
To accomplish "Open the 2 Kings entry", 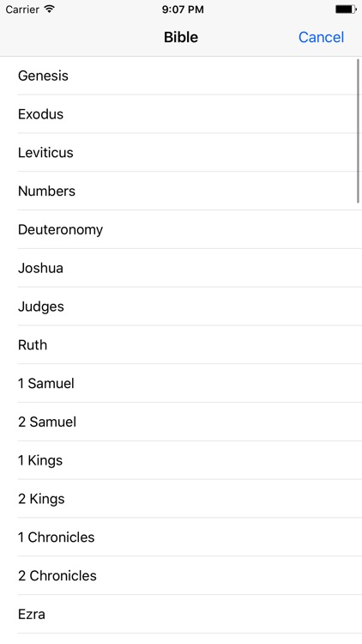I will [x=181, y=499].
